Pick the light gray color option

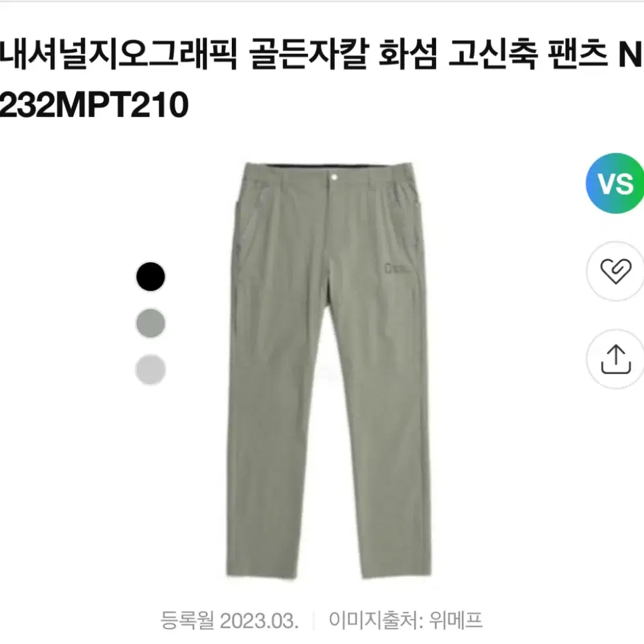click(x=150, y=369)
